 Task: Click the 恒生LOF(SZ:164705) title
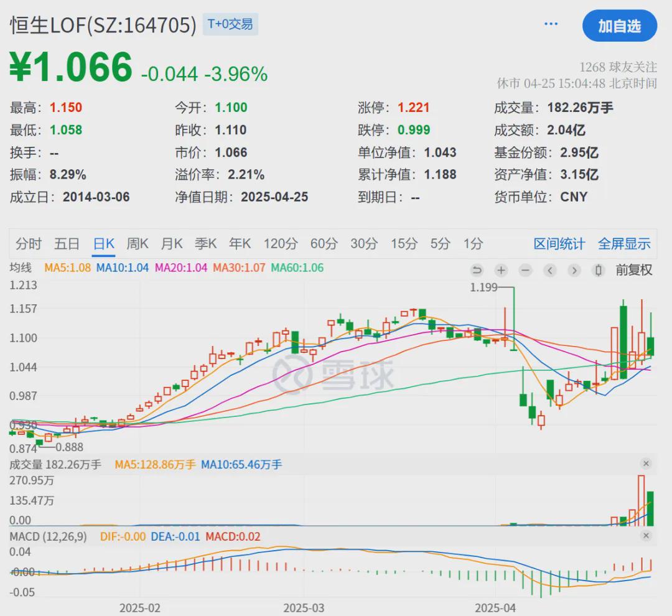tap(103, 25)
